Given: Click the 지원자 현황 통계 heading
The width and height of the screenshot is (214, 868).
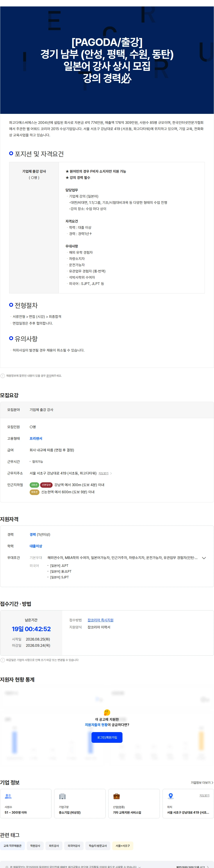Looking at the screenshot, I should 17,680.
